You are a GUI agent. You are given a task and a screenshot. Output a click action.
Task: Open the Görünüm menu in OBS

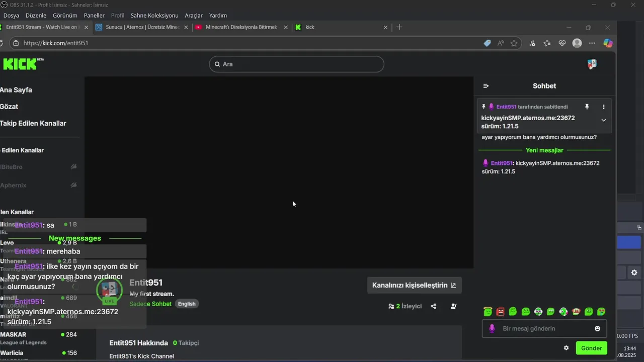tap(65, 15)
